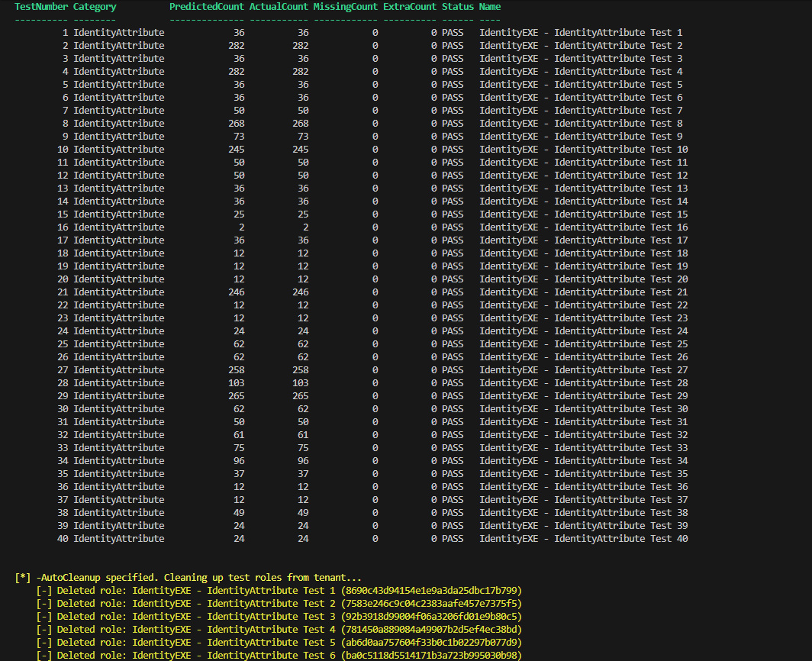
Task: Click predicted count 246 in test 21 row
Action: pos(236,292)
